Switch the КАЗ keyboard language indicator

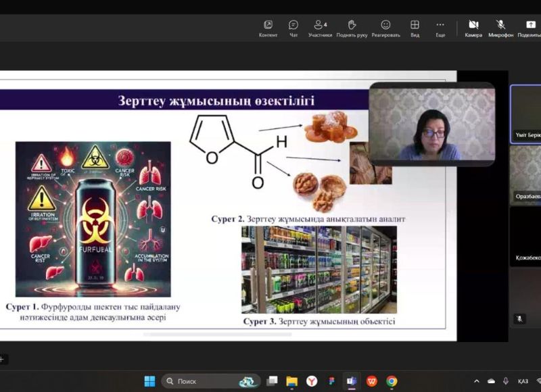click(523, 381)
